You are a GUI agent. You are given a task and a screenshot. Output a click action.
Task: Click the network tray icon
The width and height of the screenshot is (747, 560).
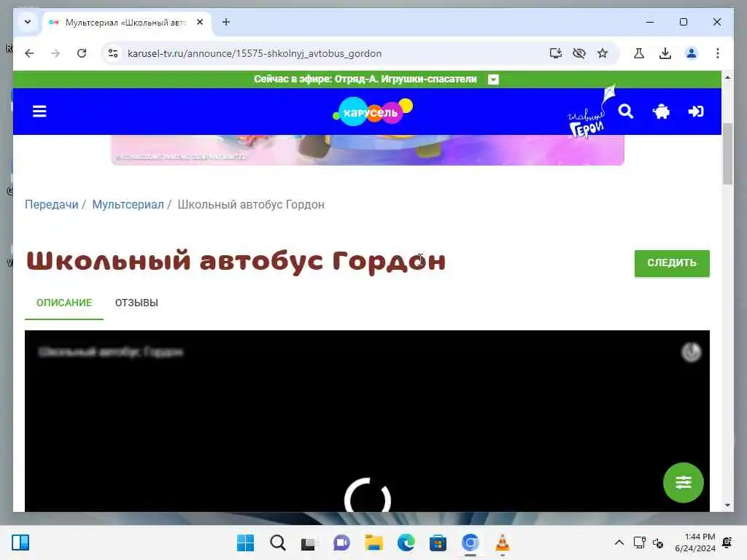(639, 542)
